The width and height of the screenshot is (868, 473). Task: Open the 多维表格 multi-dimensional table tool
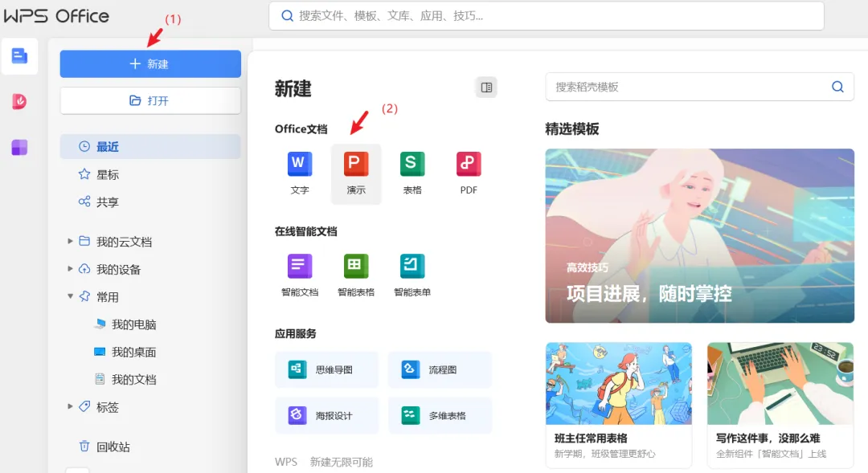[440, 415]
